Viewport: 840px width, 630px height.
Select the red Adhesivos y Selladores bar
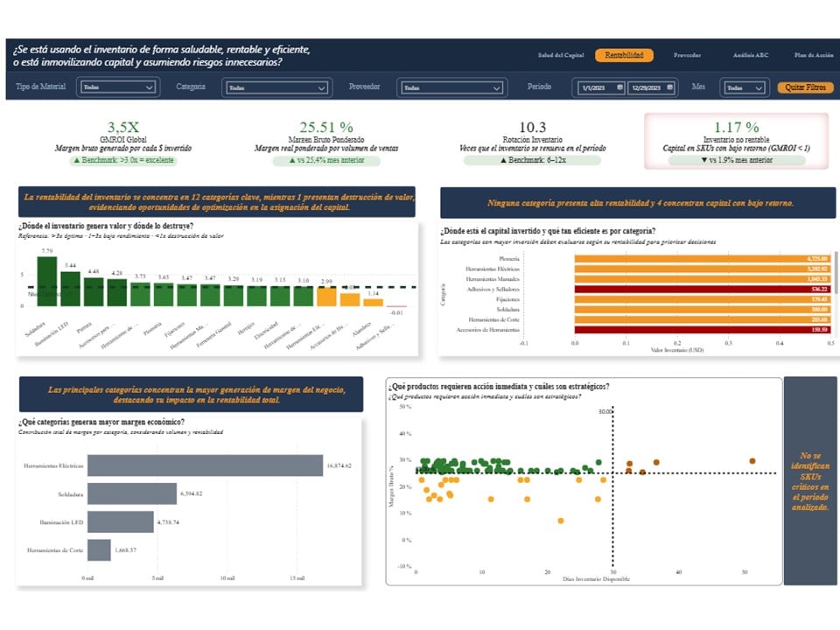pyautogui.click(x=703, y=290)
